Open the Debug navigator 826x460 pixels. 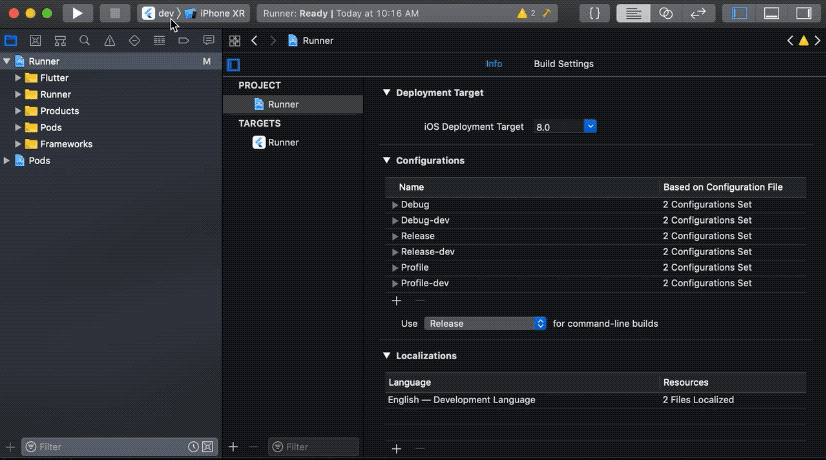point(159,41)
